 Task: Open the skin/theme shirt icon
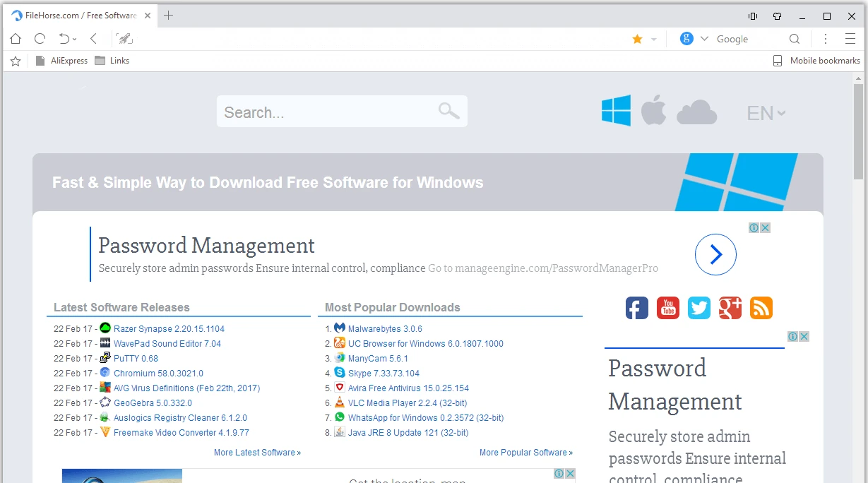[777, 16]
